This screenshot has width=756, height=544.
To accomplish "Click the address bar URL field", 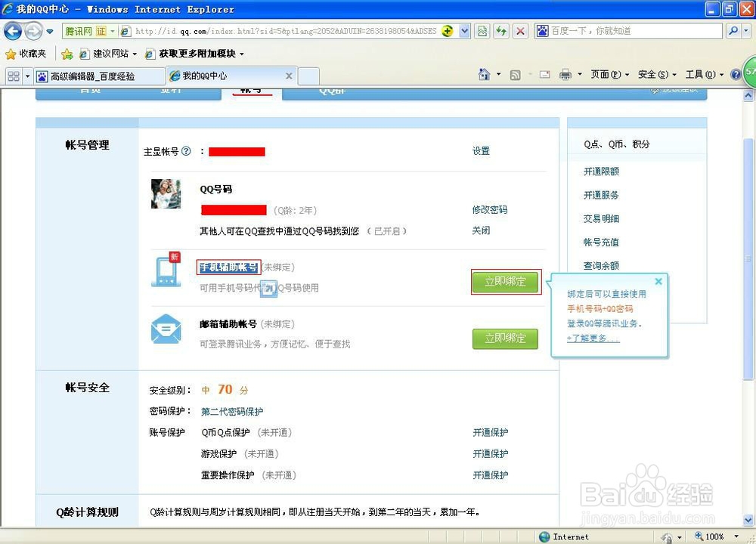I will click(x=284, y=31).
